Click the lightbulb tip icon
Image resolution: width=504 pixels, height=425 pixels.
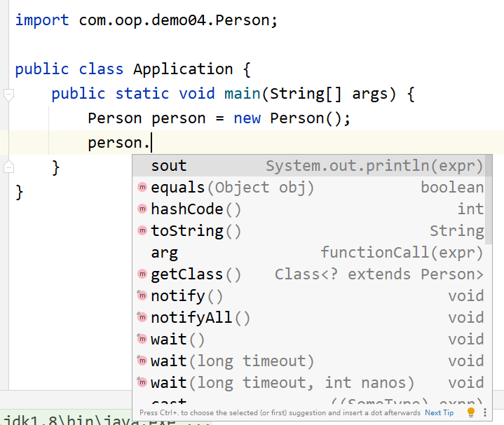tap(471, 412)
